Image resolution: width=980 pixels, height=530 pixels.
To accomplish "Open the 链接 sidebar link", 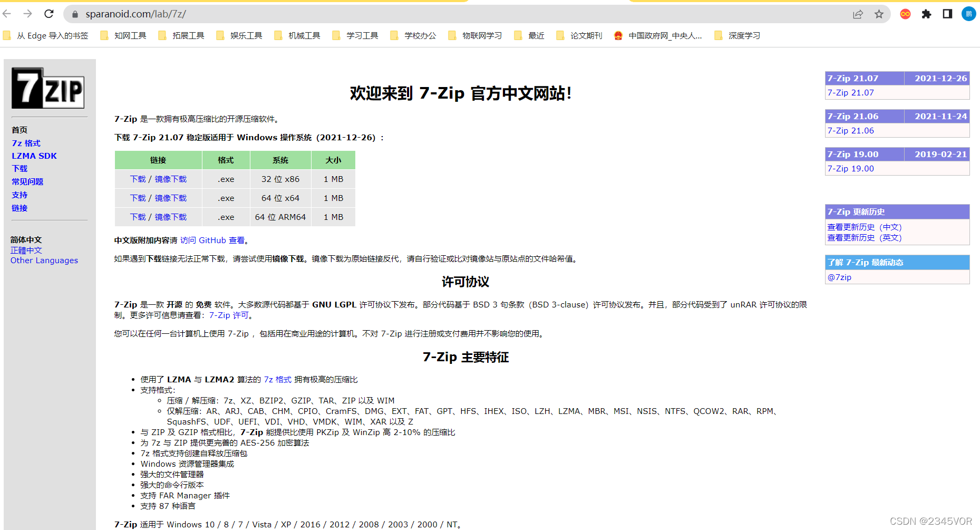I will [x=20, y=208].
